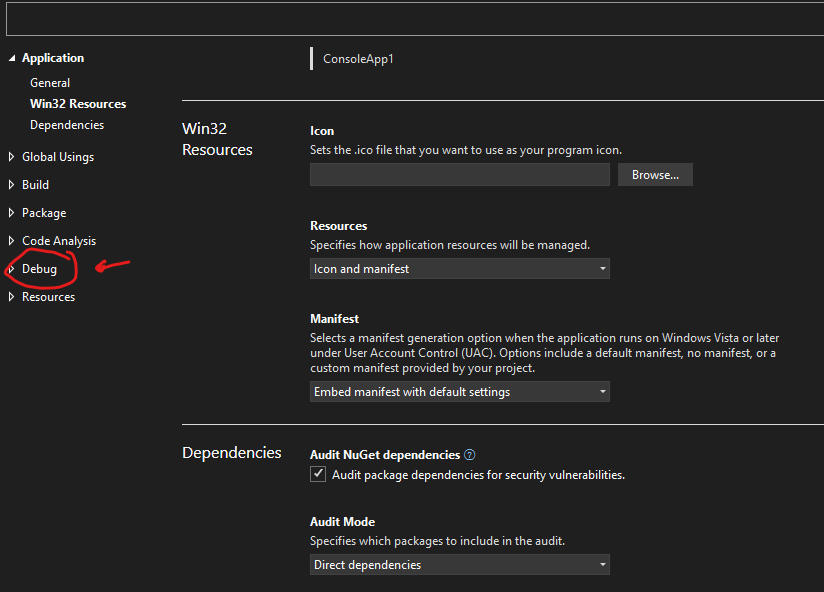This screenshot has width=824, height=592.
Task: Click the Audit NuGet dependencies help icon
Action: point(470,455)
